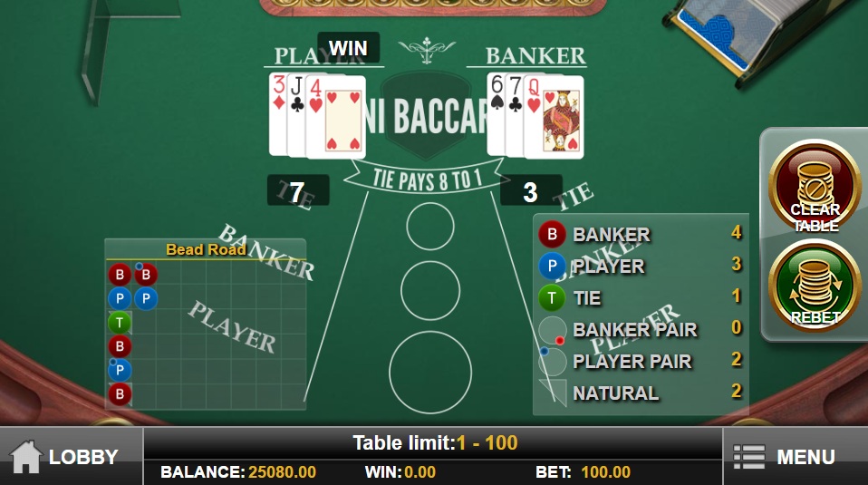
Task: Click the Natural triangle indicator icon
Action: [553, 392]
